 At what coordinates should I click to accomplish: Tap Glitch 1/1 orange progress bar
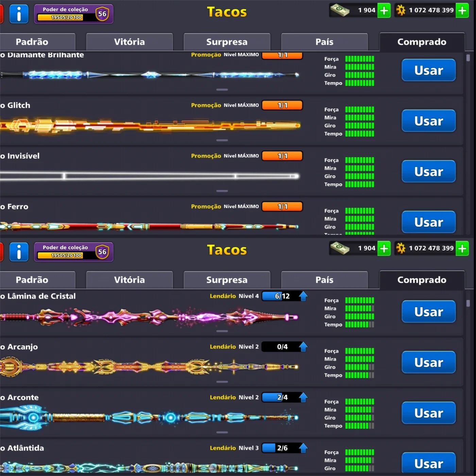[282, 105]
